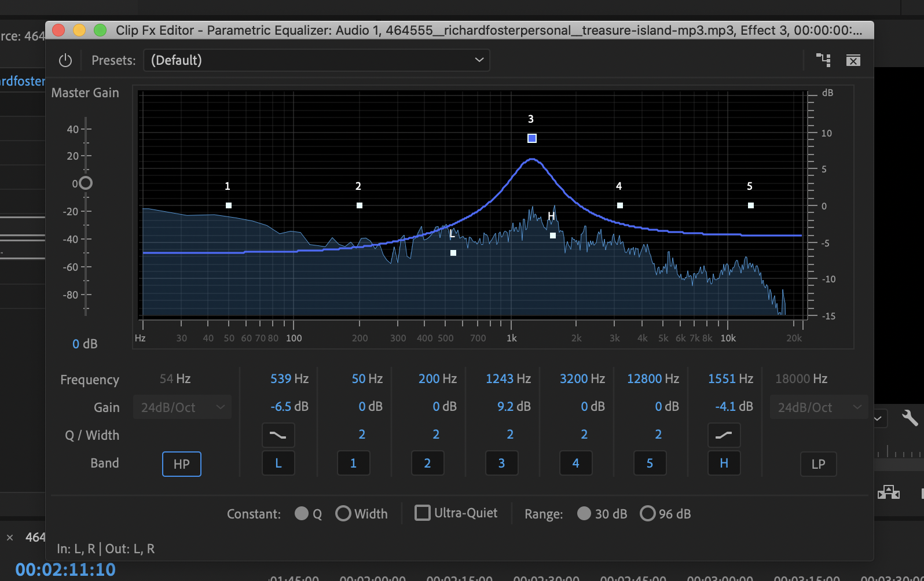Select Constant Q radio button

pyautogui.click(x=302, y=514)
